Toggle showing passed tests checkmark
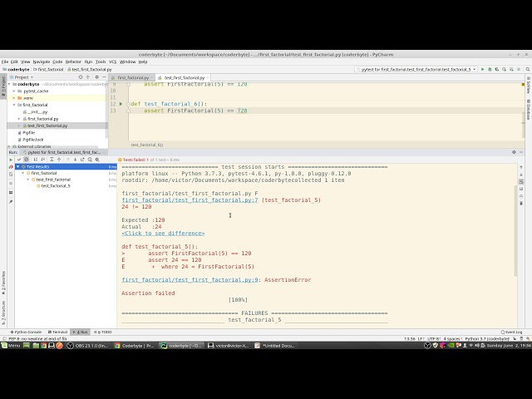 coord(19,160)
